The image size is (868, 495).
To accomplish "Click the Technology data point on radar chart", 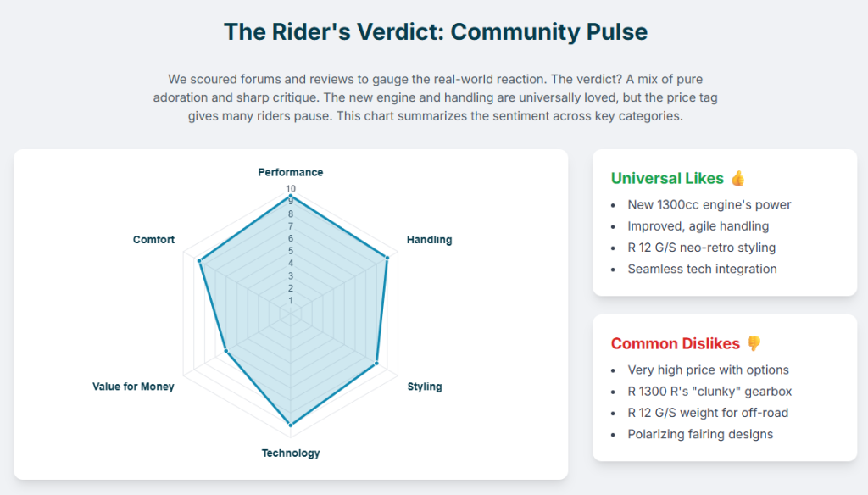I will coord(291,423).
